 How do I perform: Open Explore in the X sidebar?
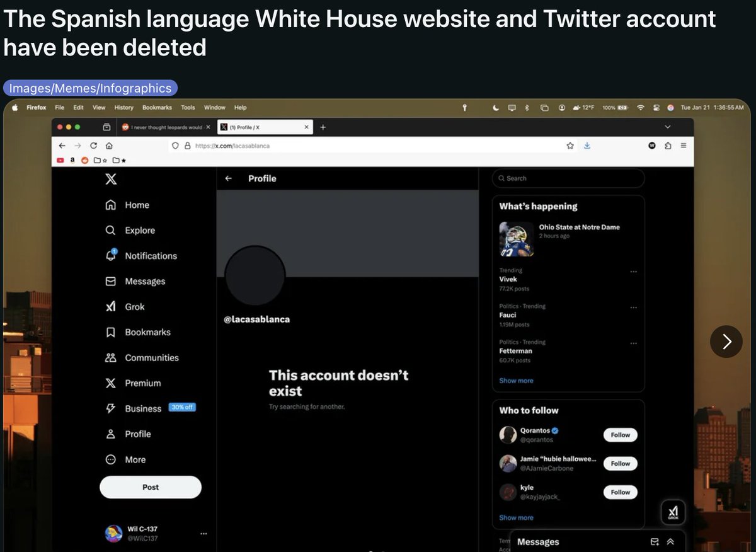(130, 231)
